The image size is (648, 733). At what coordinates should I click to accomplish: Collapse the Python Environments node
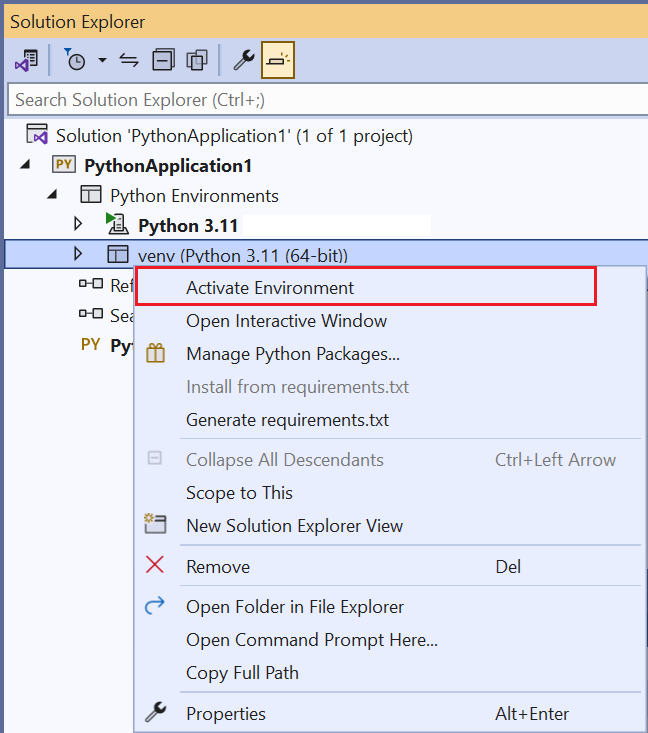click(52, 195)
